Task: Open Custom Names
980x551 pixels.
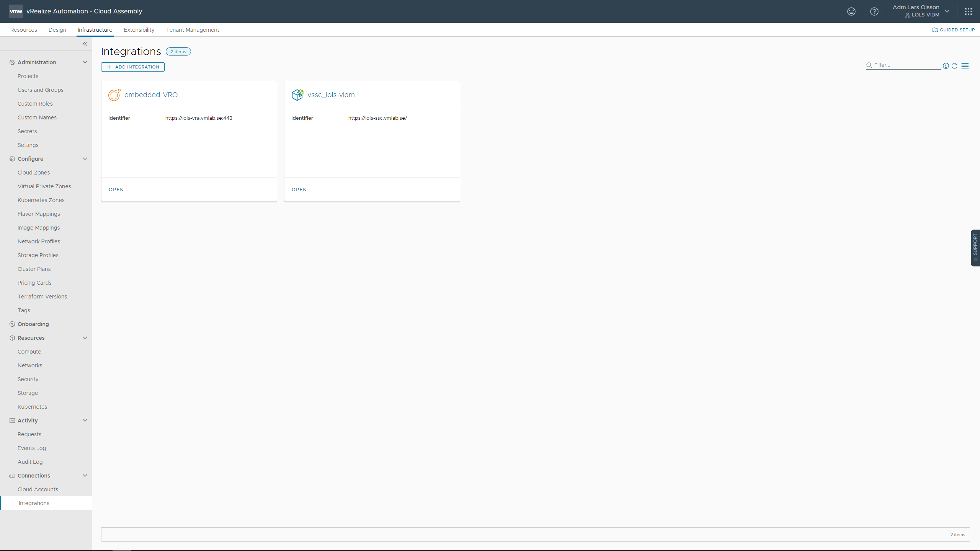Action: [x=37, y=117]
